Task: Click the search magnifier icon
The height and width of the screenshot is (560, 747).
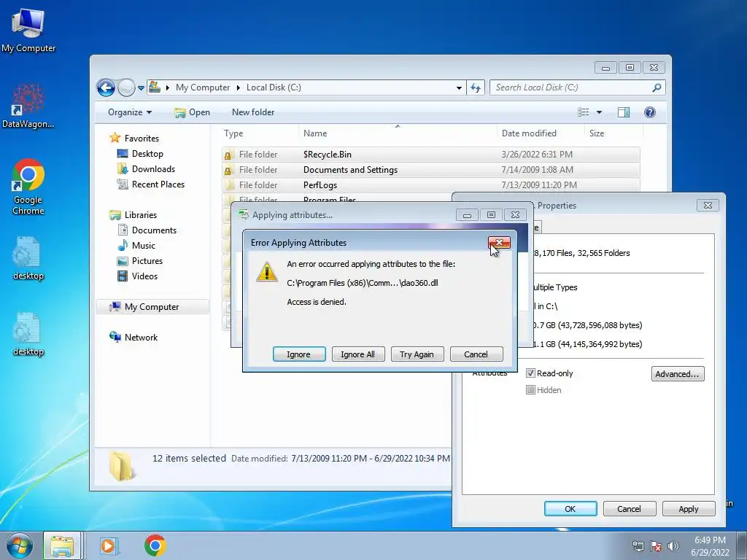Action: tap(657, 87)
